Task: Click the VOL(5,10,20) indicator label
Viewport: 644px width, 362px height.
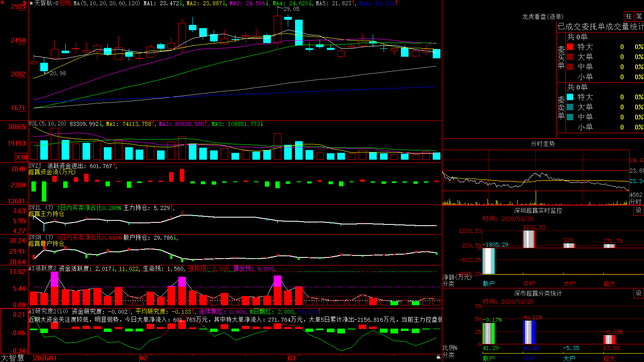Action: point(47,124)
